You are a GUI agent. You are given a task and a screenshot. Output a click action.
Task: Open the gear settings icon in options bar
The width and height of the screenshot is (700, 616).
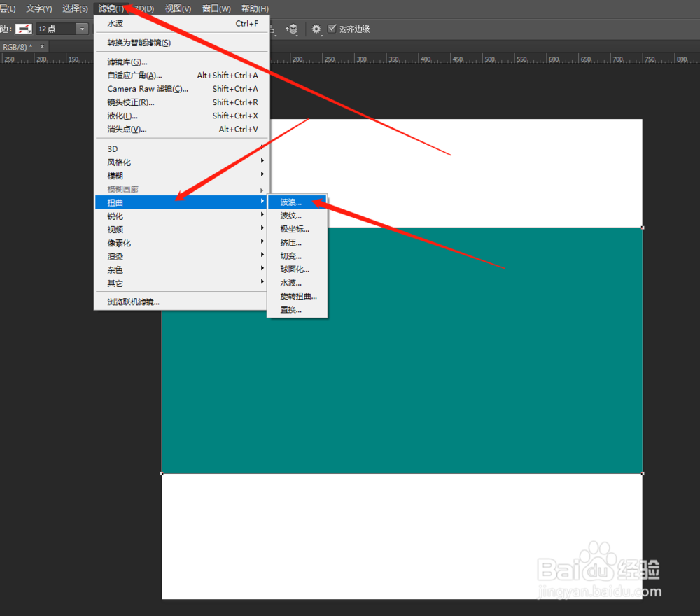click(x=316, y=29)
